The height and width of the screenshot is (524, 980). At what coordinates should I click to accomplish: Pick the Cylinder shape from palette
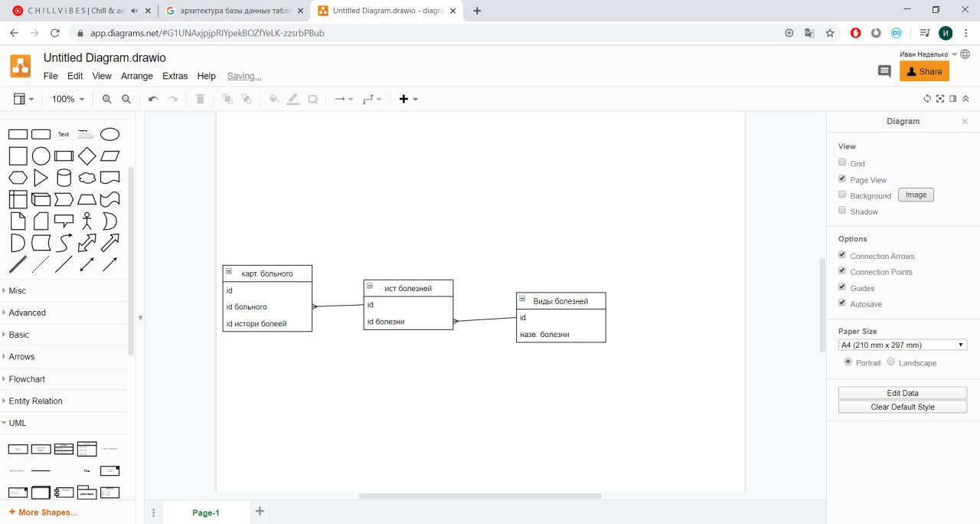point(64,178)
